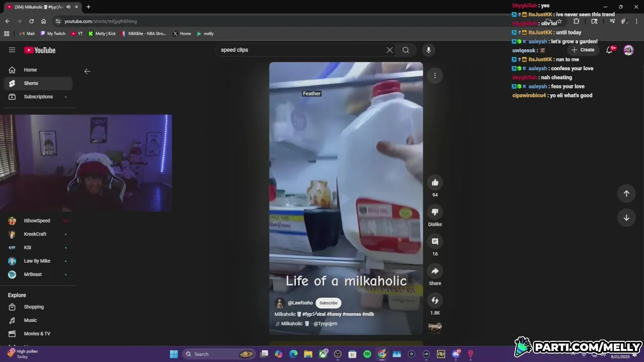
Task: Click the browser home button
Action: (43, 21)
